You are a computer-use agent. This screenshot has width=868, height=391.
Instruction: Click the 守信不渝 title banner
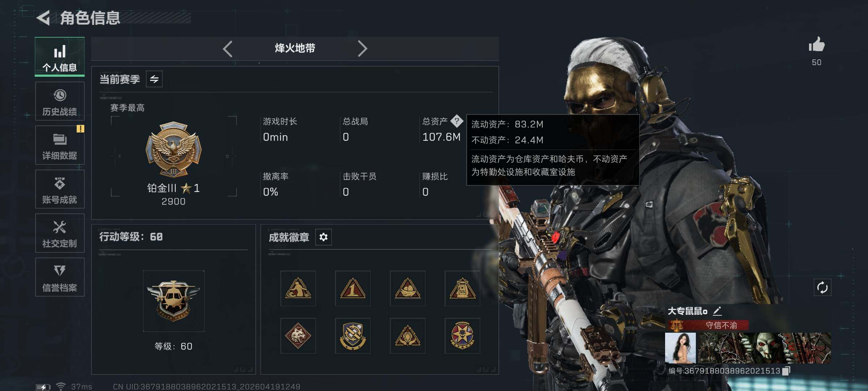707,325
